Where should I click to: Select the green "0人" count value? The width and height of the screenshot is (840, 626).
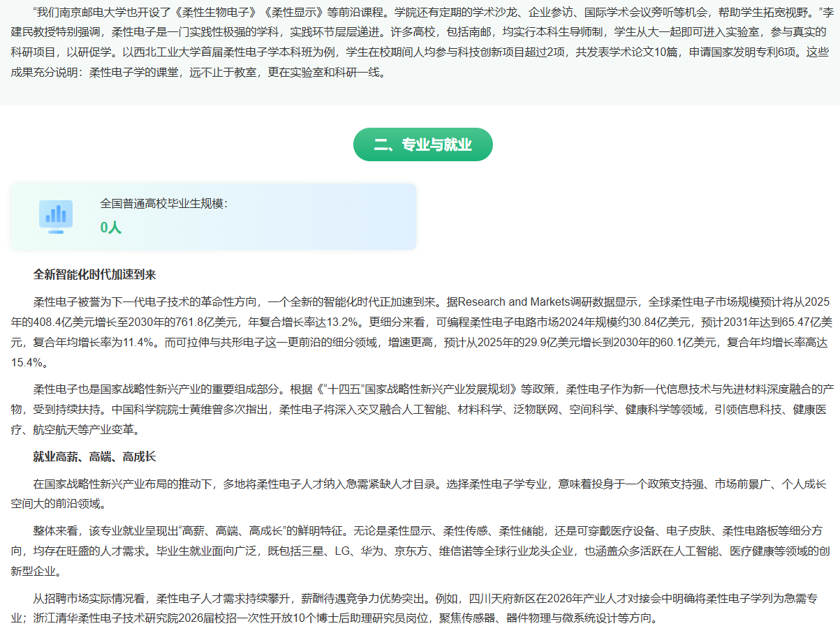coord(110,228)
